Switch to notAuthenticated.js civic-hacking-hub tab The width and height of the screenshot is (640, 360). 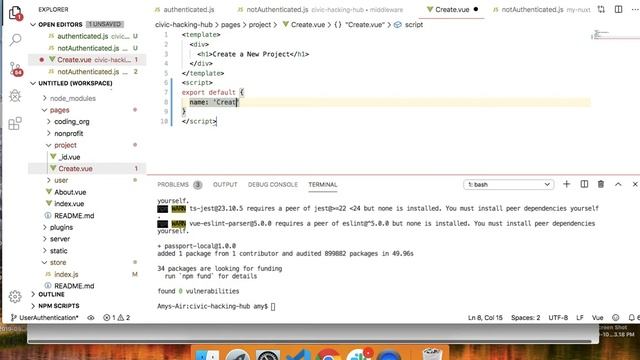click(320, 9)
